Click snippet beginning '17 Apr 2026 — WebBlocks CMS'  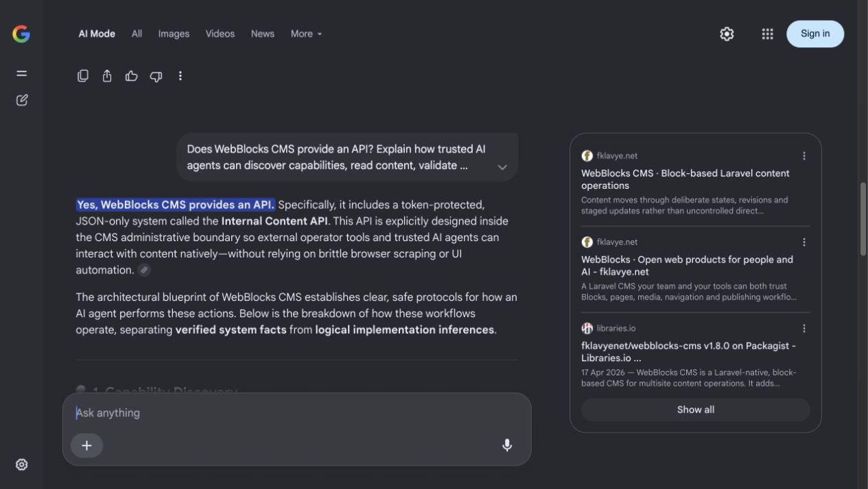[x=689, y=378]
